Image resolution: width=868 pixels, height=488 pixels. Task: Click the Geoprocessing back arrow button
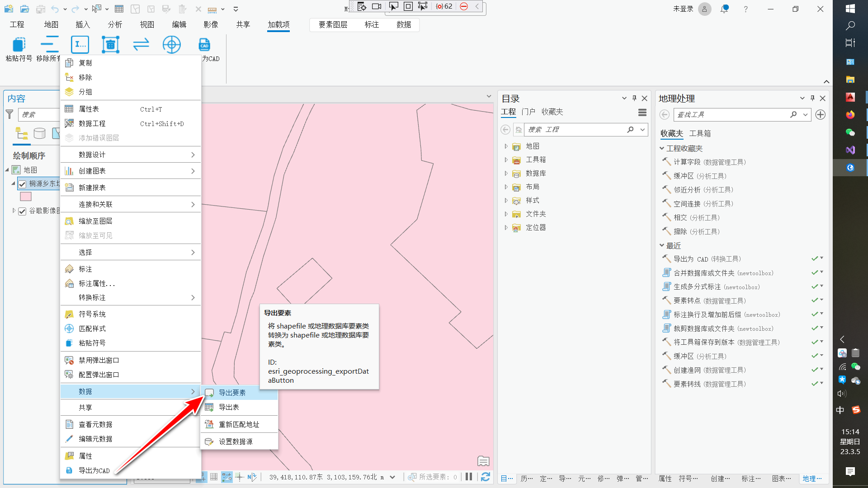click(x=664, y=115)
